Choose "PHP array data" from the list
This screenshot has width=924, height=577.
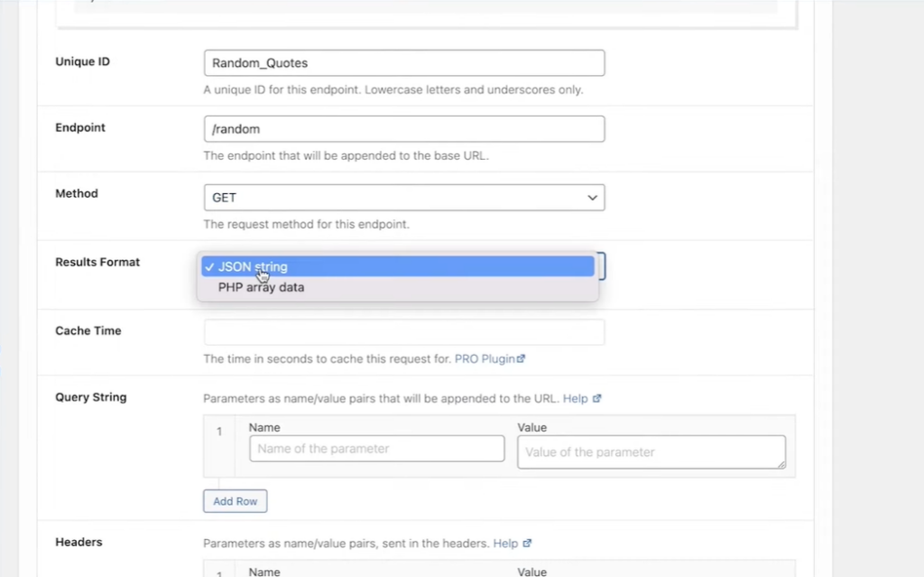(262, 288)
